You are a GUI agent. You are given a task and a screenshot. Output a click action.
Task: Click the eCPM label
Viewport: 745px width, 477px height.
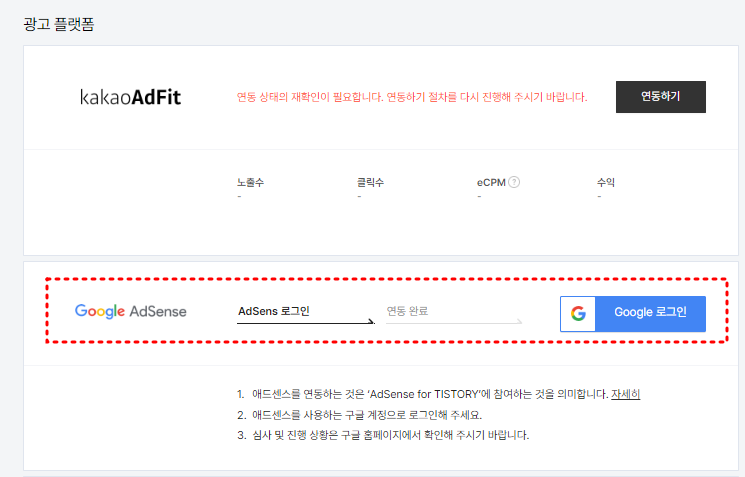click(x=491, y=182)
